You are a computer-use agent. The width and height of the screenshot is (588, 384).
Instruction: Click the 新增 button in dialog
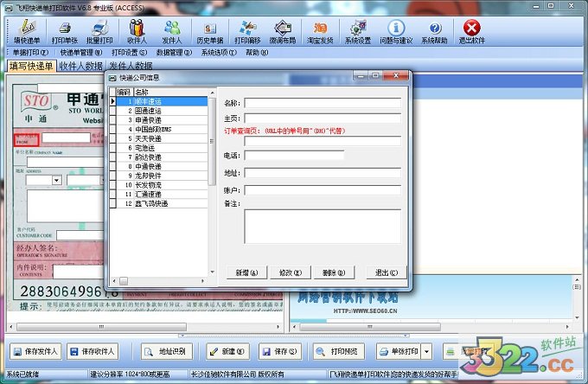click(x=246, y=272)
